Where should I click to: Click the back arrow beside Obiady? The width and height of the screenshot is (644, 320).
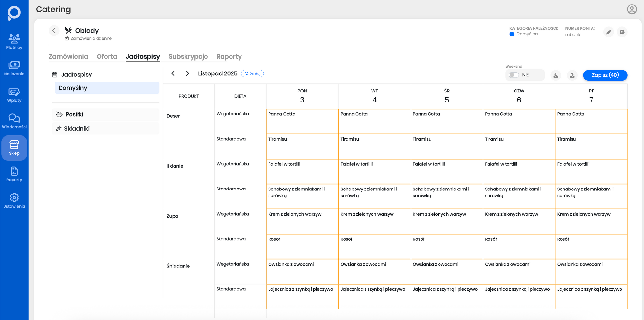point(54,31)
